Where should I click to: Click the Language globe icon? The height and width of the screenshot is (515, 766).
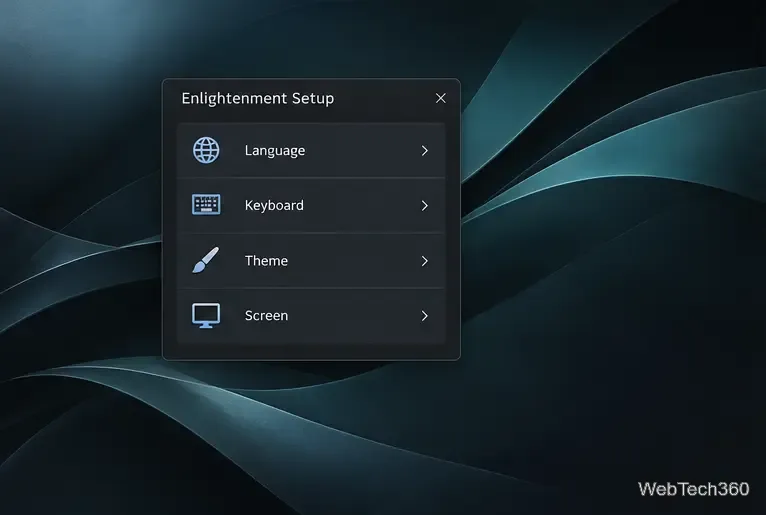pos(206,150)
